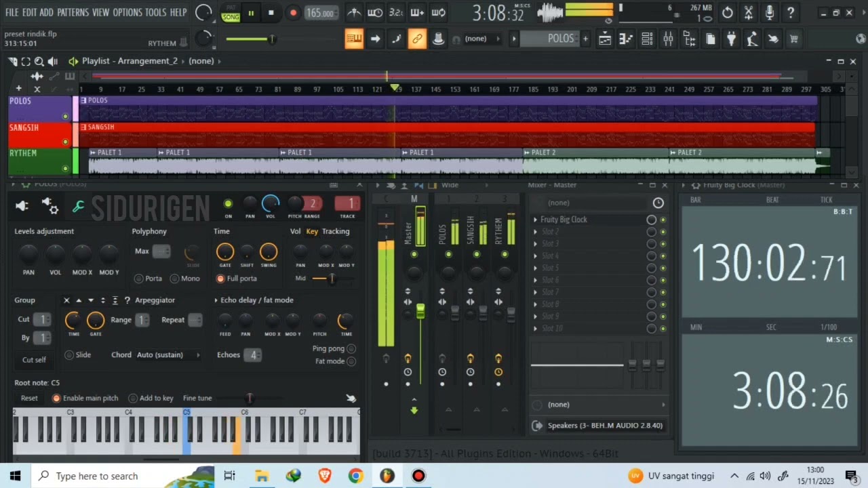868x488 pixels.
Task: Open Google Chrome from the taskbar
Action: (355, 476)
